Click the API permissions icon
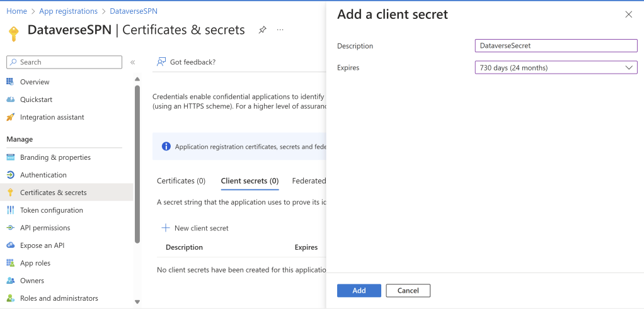Image resolution: width=644 pixels, height=309 pixels. (x=10, y=228)
